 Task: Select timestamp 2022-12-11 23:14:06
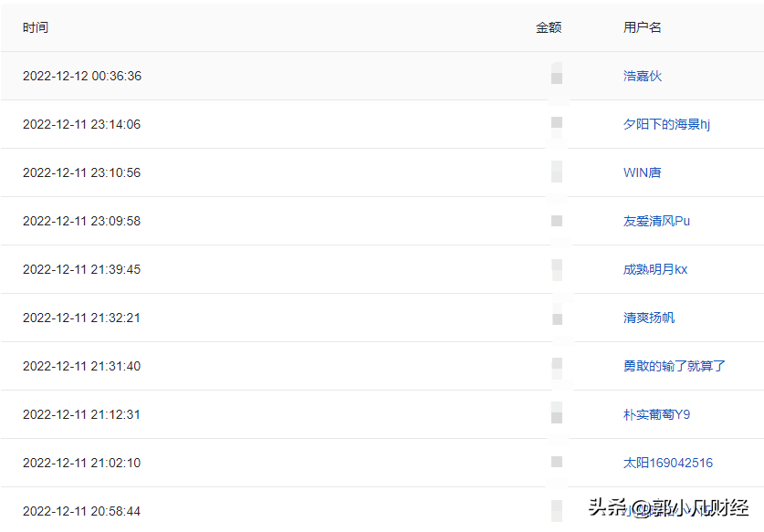click(x=81, y=124)
